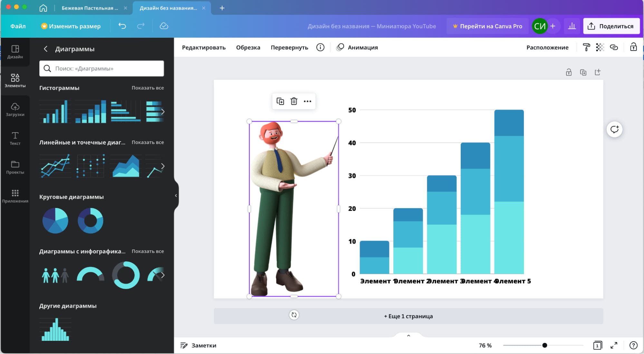
Task: Open the copy style paint roller icon
Action: pos(586,47)
